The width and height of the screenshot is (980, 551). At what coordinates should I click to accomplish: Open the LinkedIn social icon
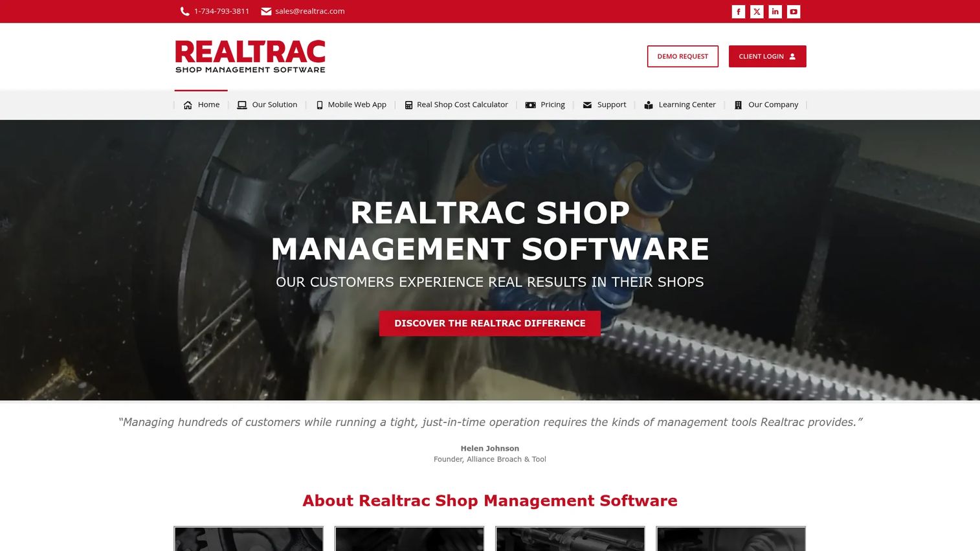click(775, 12)
